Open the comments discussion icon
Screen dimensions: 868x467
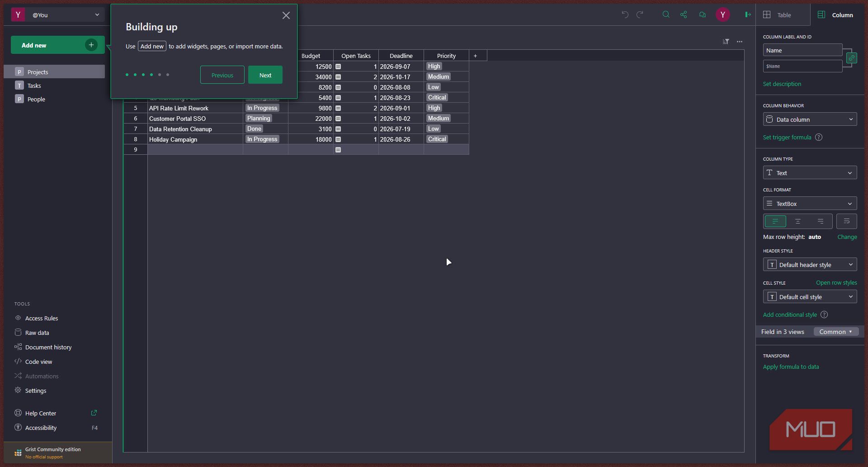[x=702, y=14]
